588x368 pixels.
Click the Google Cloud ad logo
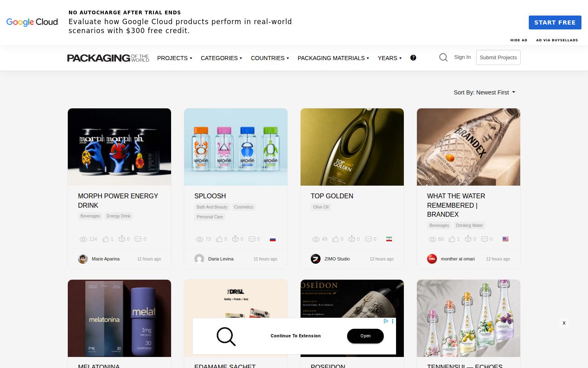32,22
